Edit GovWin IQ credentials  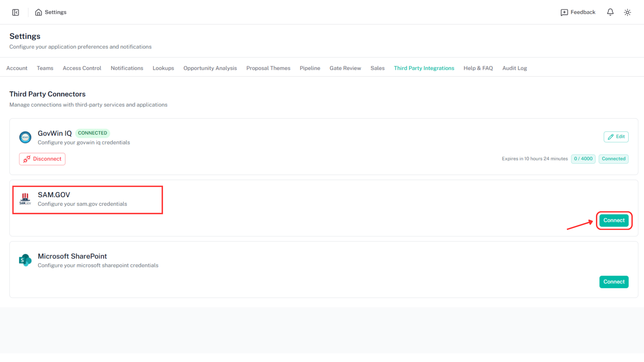pyautogui.click(x=616, y=137)
